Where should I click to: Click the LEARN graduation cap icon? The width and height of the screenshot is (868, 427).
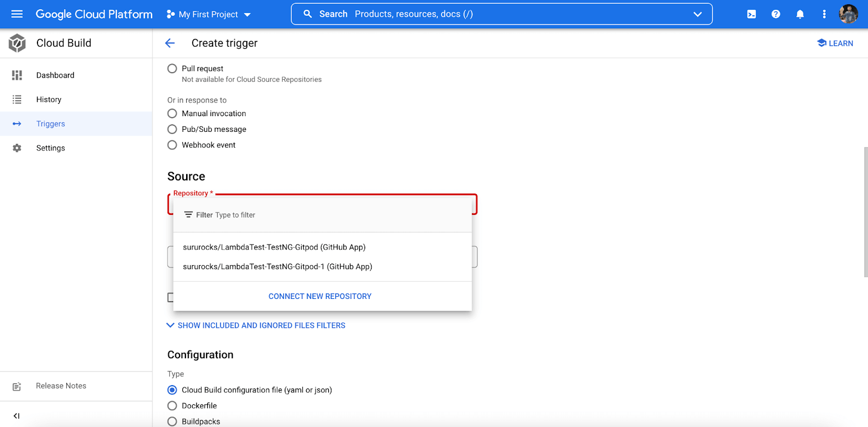click(821, 43)
